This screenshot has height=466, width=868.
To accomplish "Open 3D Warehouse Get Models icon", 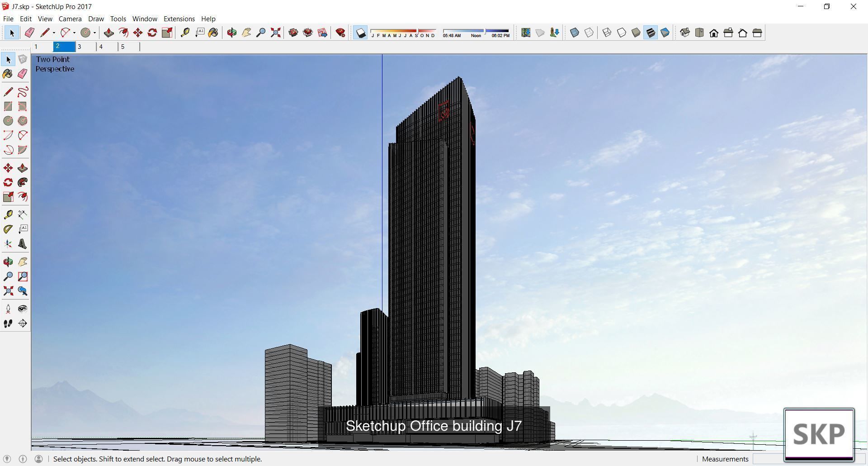I will click(x=293, y=33).
